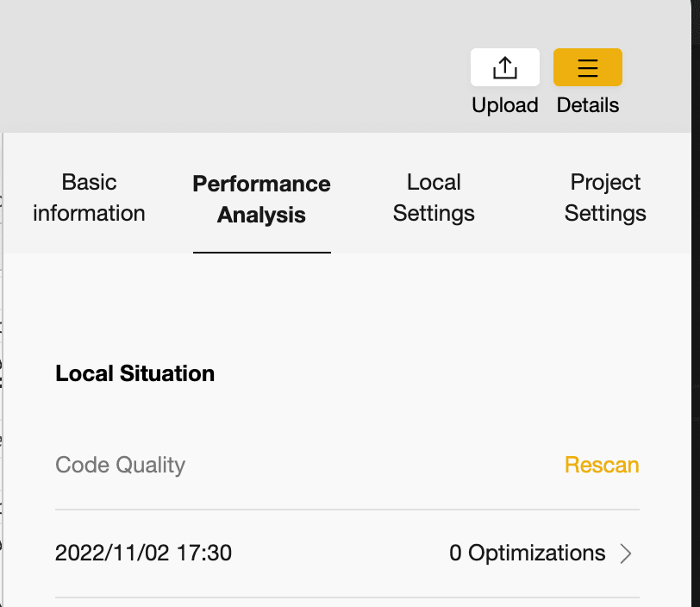Click the Upload text label
This screenshot has width=700, height=607.
pyautogui.click(x=505, y=105)
